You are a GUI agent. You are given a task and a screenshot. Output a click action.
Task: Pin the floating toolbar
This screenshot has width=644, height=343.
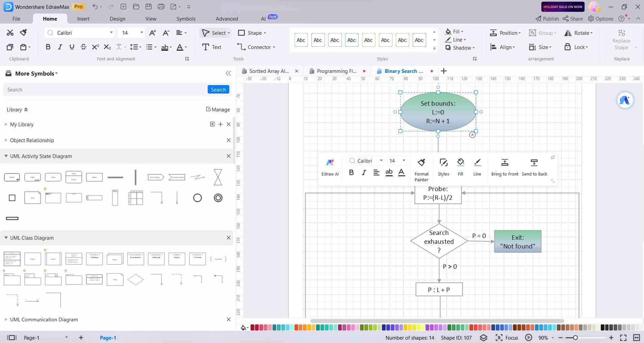552,158
